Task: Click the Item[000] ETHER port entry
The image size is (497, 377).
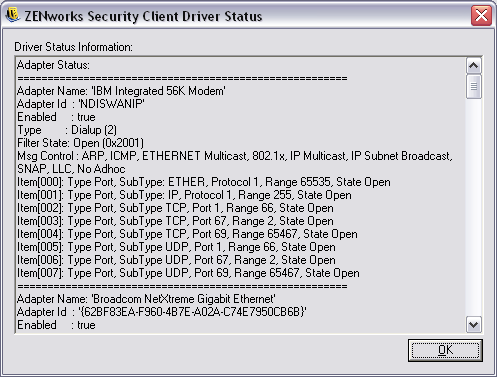Action: (x=204, y=182)
